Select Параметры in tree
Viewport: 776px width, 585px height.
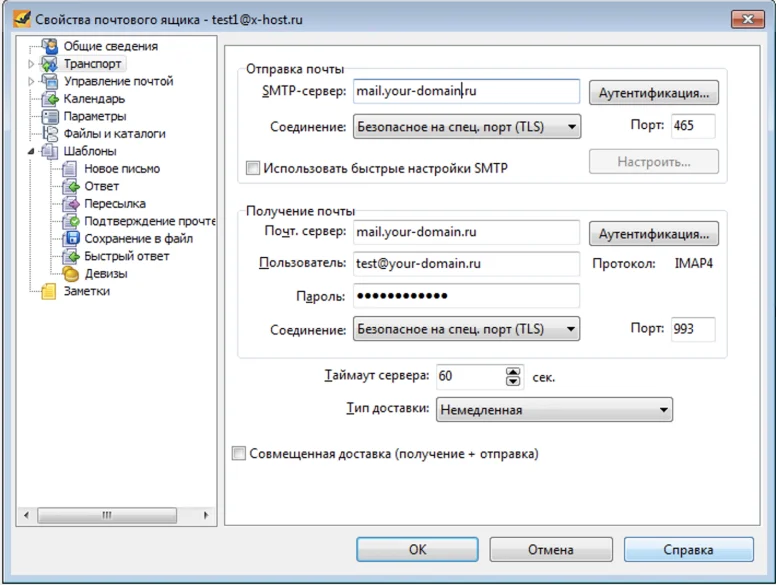95,116
